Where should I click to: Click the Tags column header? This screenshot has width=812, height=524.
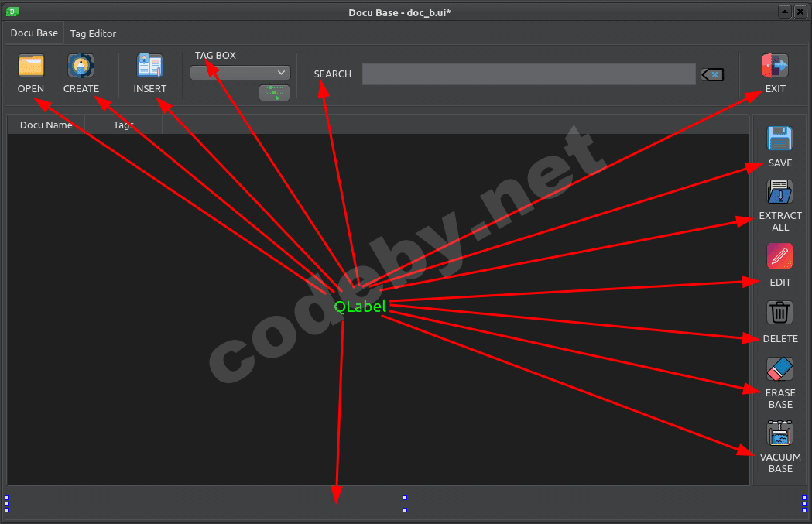pos(123,125)
